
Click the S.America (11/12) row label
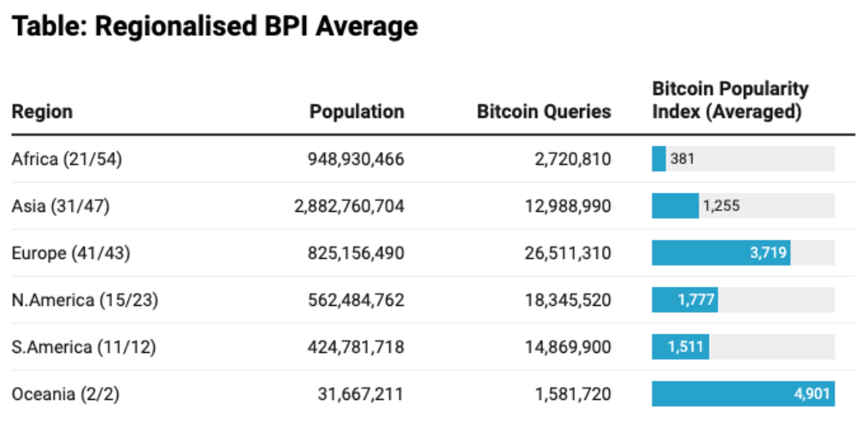[x=84, y=347]
